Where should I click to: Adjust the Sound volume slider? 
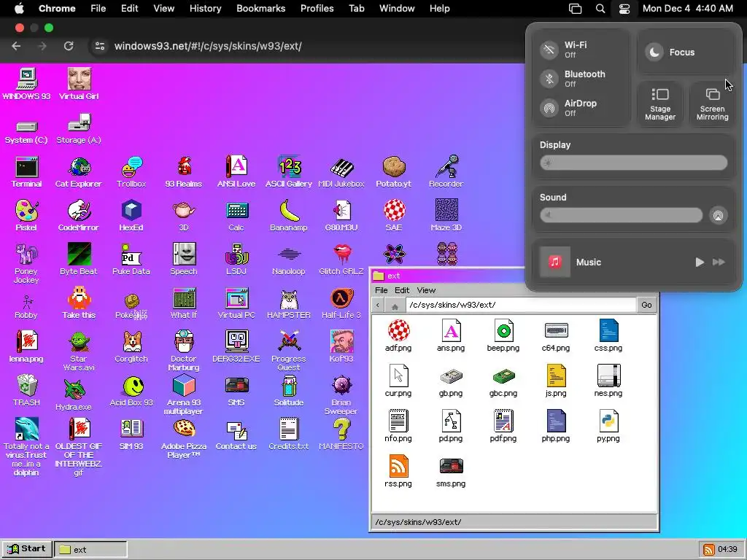[x=622, y=215]
